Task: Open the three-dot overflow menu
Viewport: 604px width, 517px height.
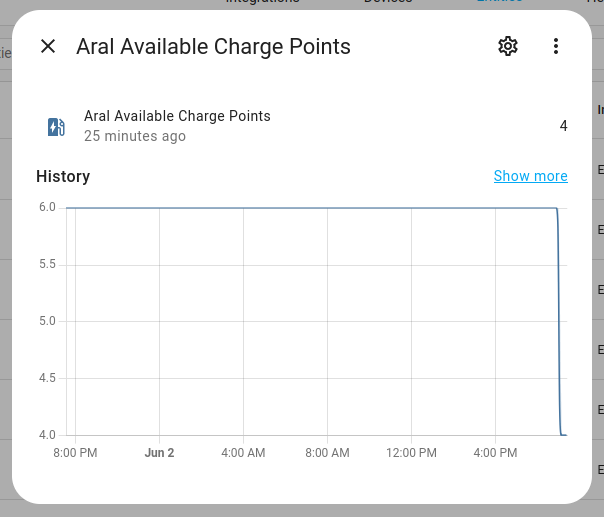Action: 555,46
